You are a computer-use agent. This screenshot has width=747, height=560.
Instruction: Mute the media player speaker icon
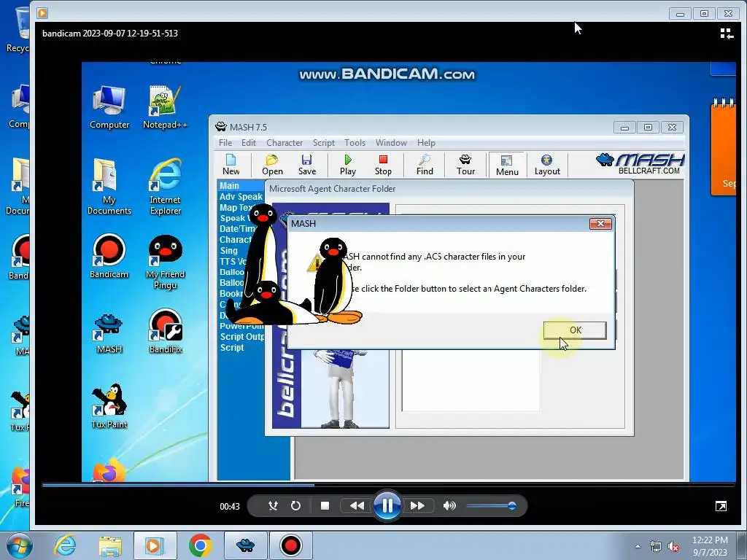coord(449,506)
